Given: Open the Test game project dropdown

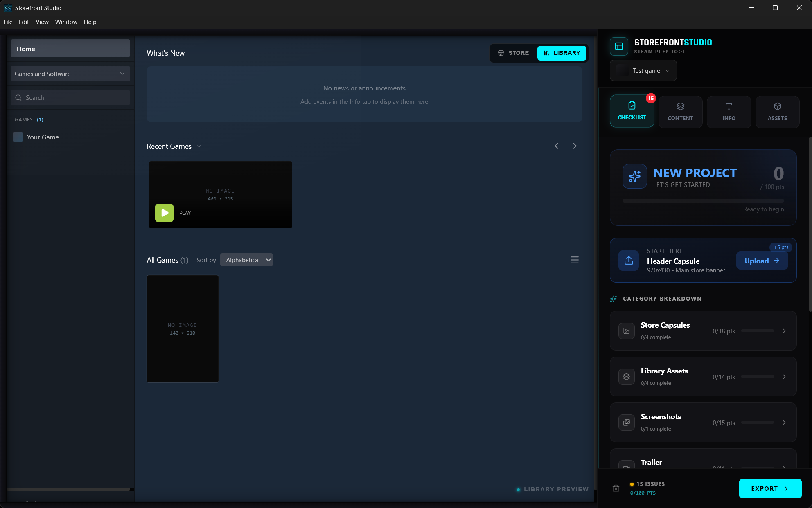Looking at the screenshot, I should click(643, 71).
